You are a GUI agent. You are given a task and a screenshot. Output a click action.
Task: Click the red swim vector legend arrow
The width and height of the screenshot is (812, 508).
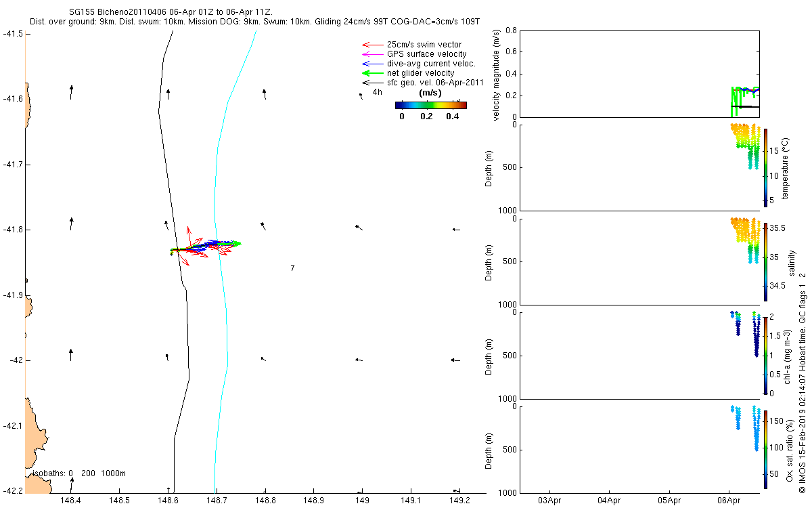(x=373, y=45)
